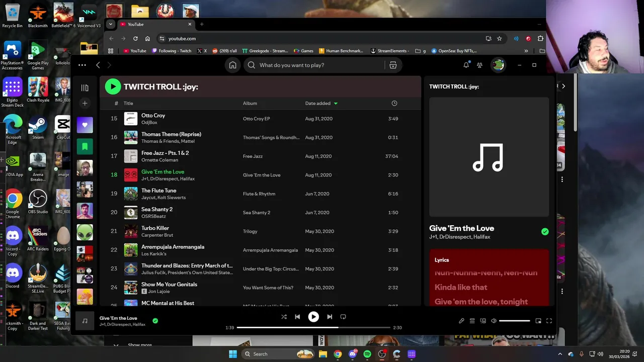Pause or play the current song in the player bar
The width and height of the screenshot is (644, 362).
(313, 317)
